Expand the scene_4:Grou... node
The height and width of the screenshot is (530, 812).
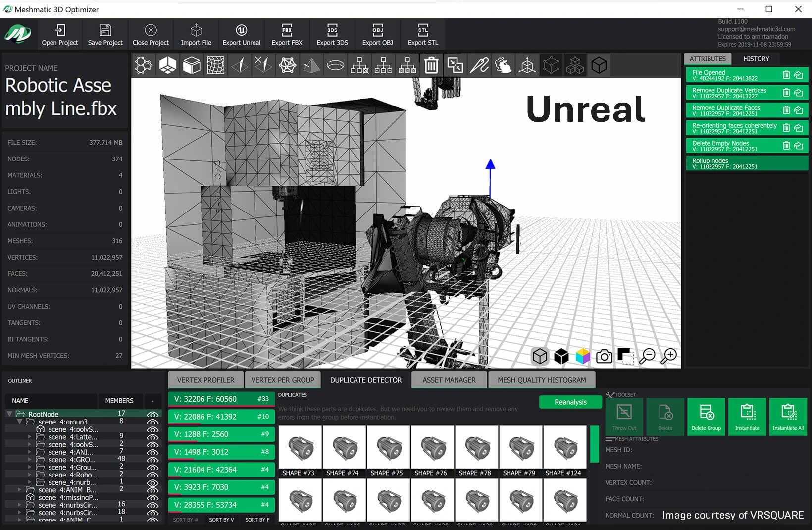[x=30, y=467]
